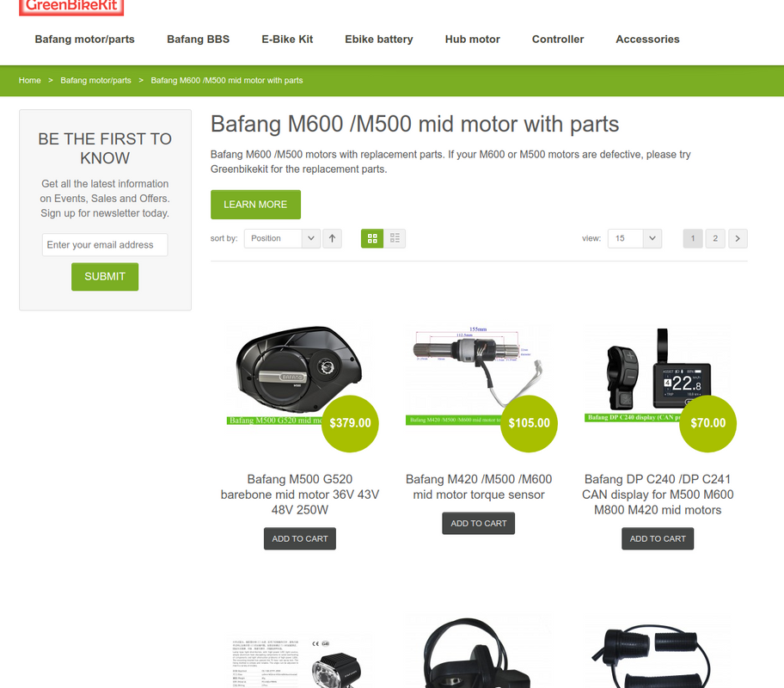Click the SUBMIT newsletter button

105,277
